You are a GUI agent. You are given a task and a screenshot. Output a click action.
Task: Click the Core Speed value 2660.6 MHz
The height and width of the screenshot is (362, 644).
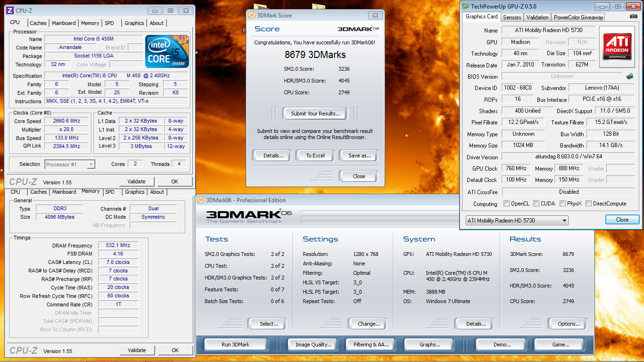coord(66,121)
